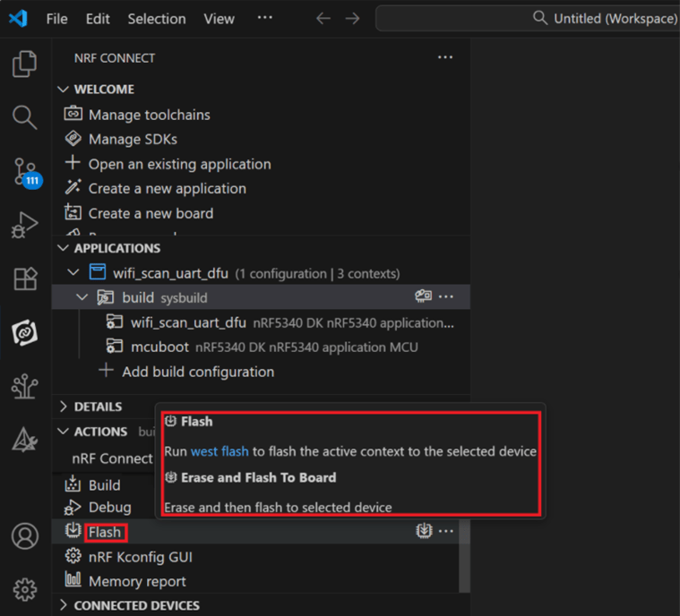680x616 pixels.
Task: Open more actions on build row
Action: [x=446, y=297]
